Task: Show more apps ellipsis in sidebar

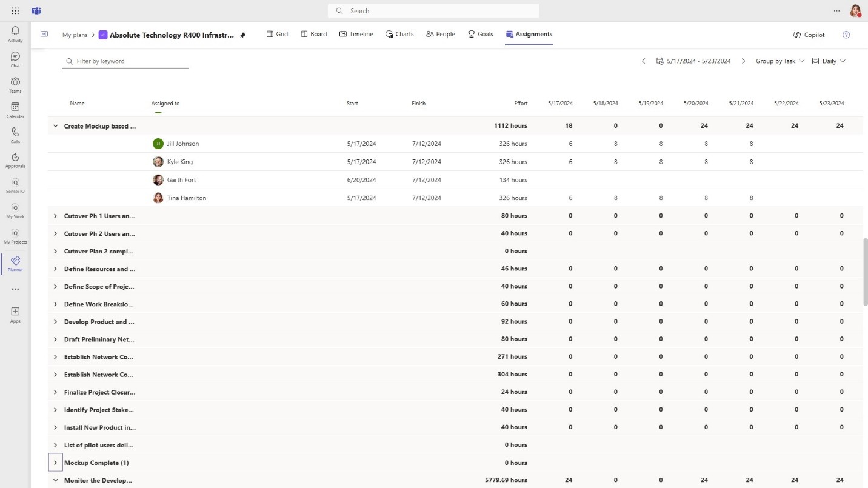Action: [15, 289]
